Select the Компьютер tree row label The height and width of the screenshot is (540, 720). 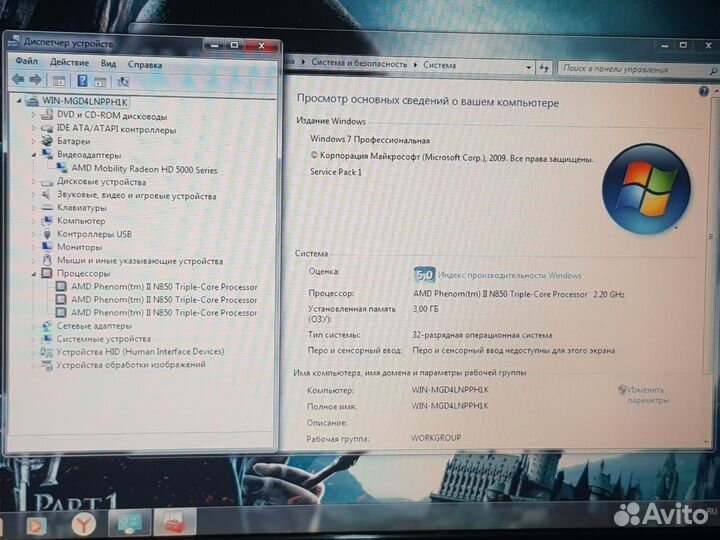(81, 221)
